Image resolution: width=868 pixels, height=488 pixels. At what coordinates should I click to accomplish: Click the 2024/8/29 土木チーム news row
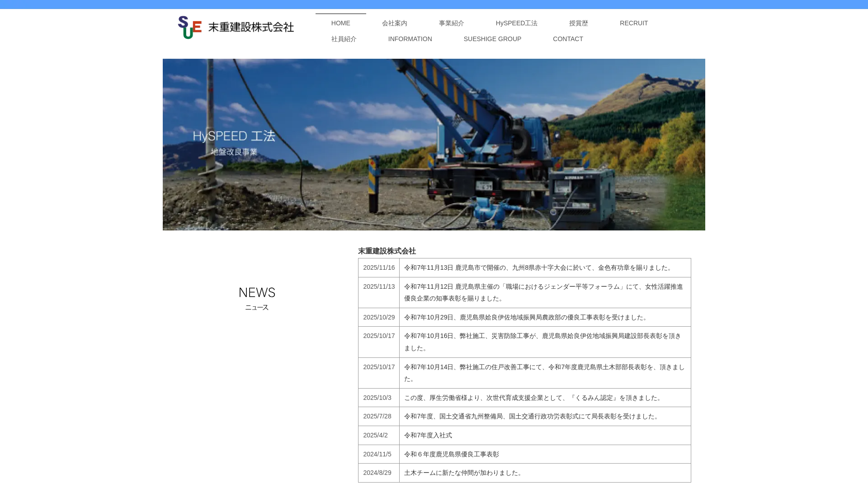click(524, 473)
